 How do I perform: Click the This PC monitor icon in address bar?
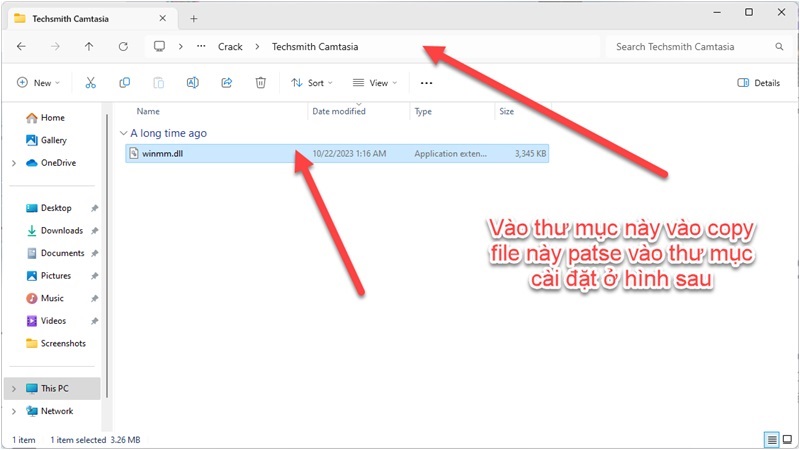click(x=159, y=46)
